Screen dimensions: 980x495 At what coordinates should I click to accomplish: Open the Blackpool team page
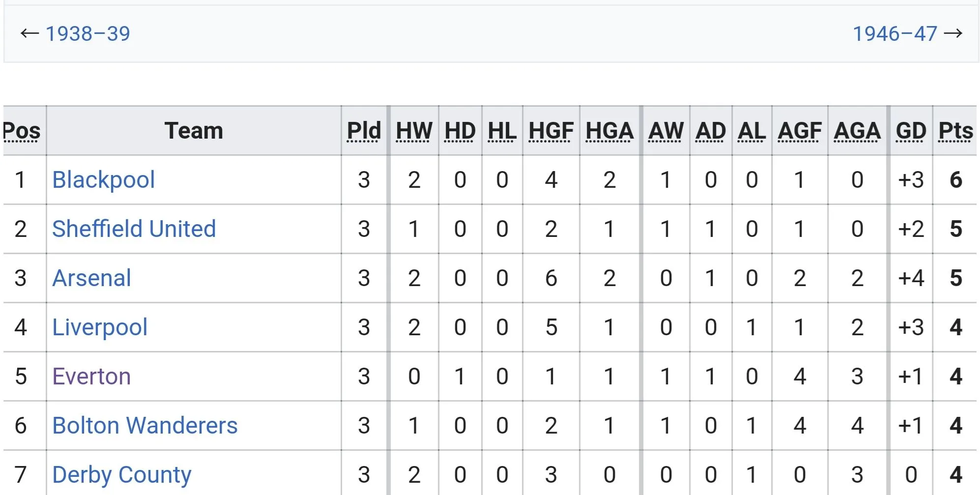[x=103, y=180]
